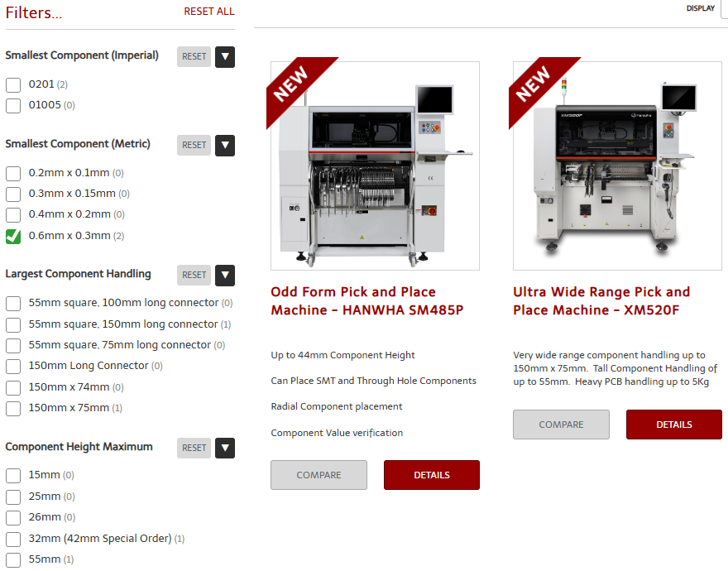Image resolution: width=728 pixels, height=571 pixels.
Task: Check 26mm height option
Action: click(13, 517)
